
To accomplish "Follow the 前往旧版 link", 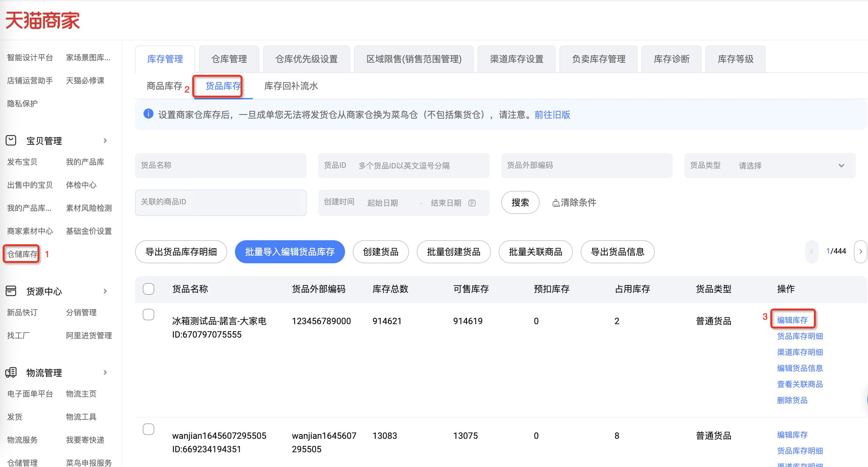I will click(x=552, y=115).
